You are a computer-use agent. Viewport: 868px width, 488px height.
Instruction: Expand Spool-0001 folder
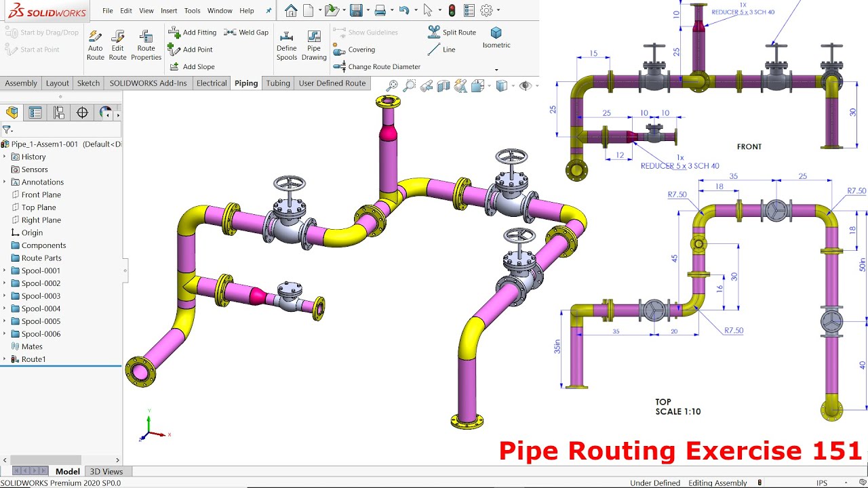[x=5, y=270]
